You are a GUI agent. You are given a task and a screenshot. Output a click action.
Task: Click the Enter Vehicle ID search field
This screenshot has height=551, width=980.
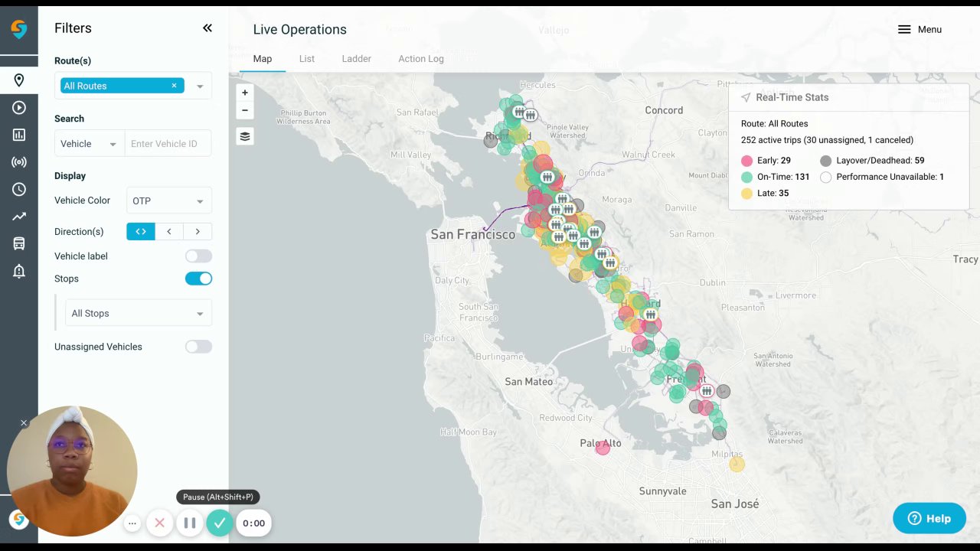167,144
